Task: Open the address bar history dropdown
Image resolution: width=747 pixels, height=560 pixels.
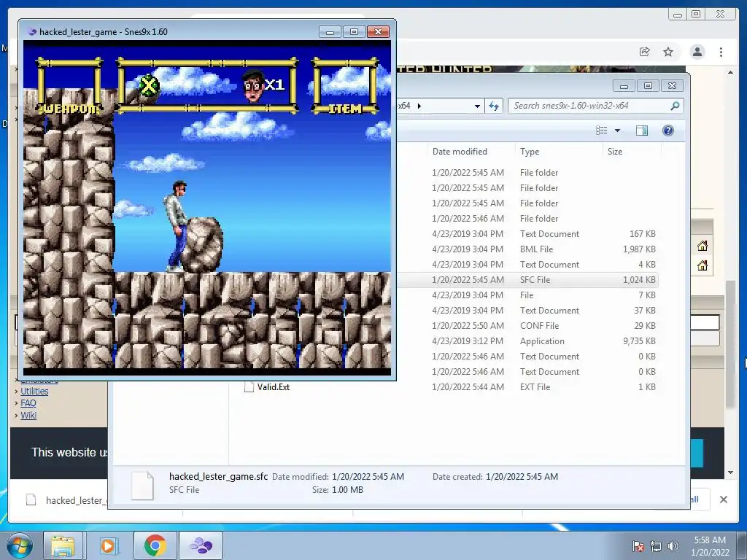Action: [477, 106]
